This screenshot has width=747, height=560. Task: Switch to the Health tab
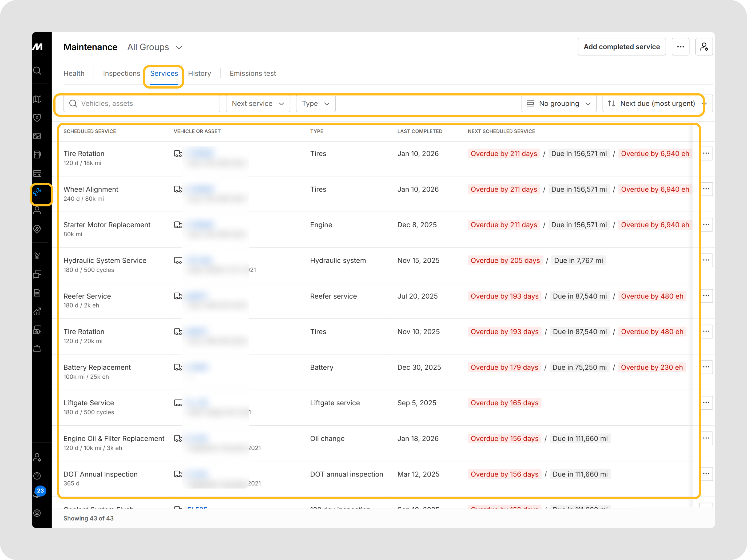(x=74, y=74)
